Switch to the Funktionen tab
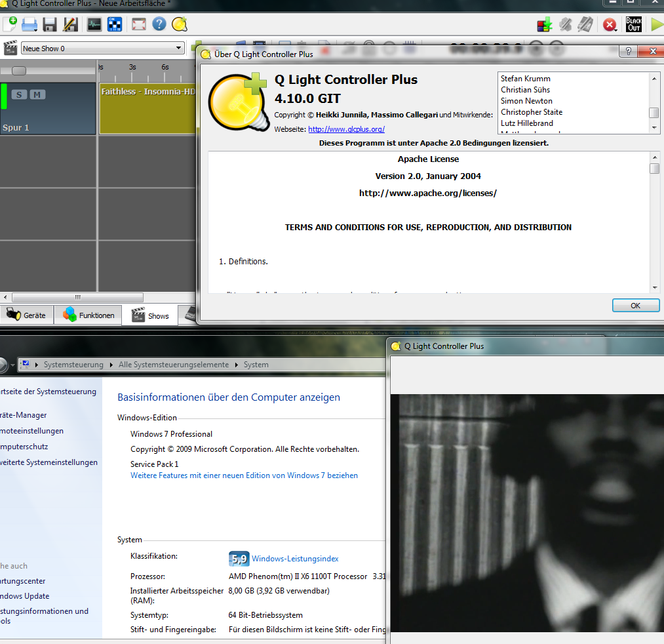Image resolution: width=664 pixels, height=644 pixels. (x=88, y=315)
